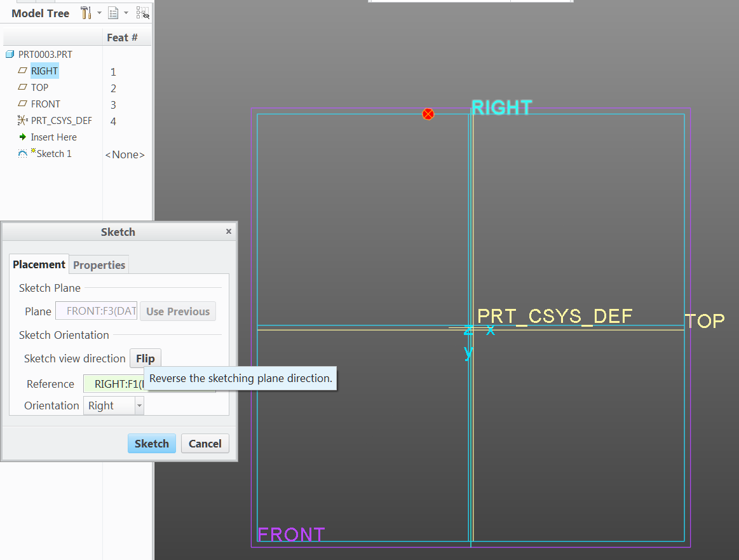
Task: Click the Model Tree panel title
Action: (41, 13)
